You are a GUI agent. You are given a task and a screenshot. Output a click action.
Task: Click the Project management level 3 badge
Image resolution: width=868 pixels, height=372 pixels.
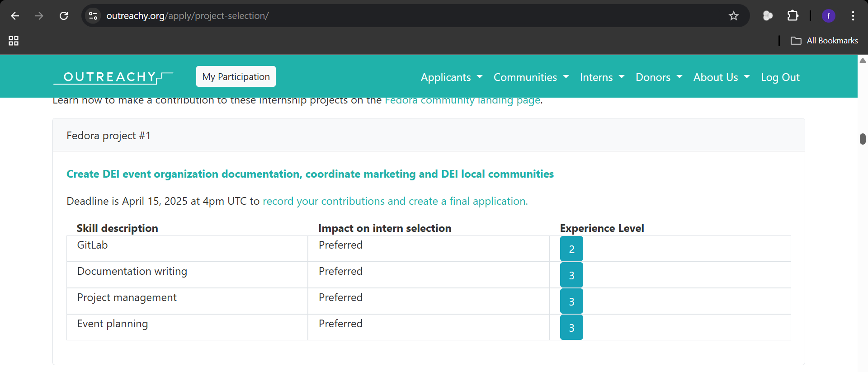coord(571,301)
